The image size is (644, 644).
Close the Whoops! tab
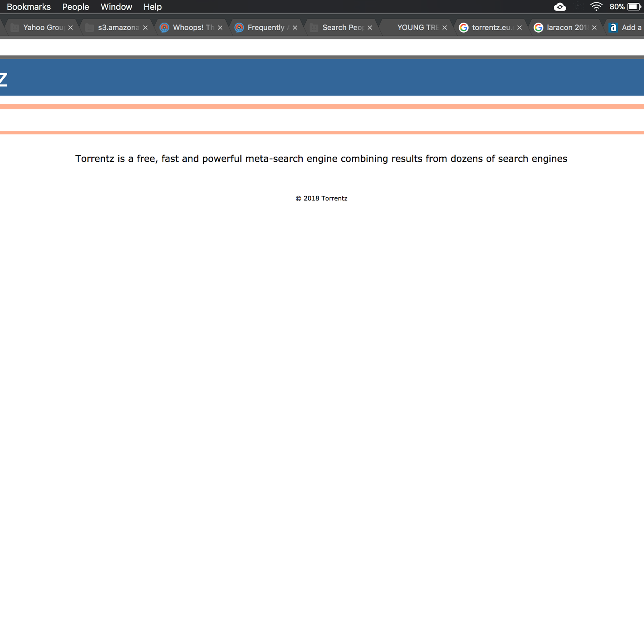click(220, 27)
